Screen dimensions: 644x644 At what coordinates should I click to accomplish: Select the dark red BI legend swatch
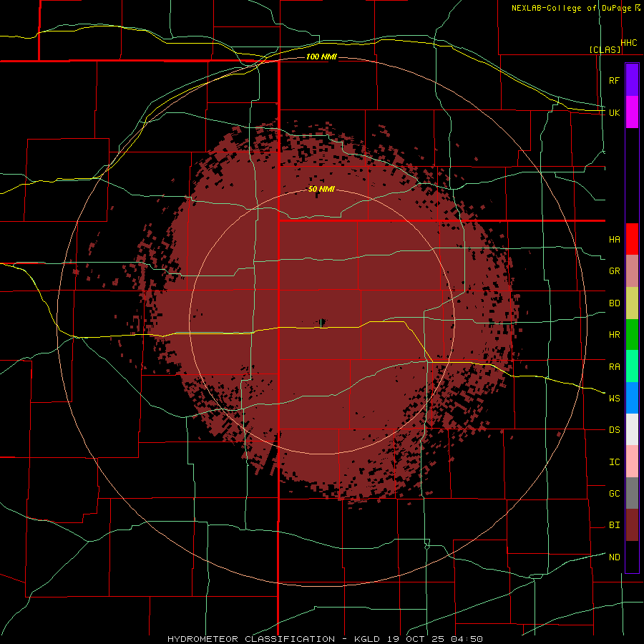[x=632, y=525]
